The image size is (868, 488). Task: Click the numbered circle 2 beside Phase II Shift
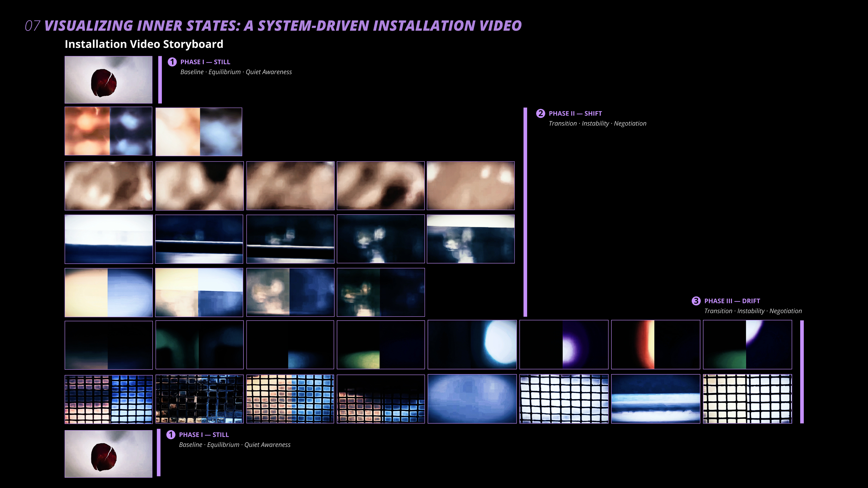(x=540, y=114)
